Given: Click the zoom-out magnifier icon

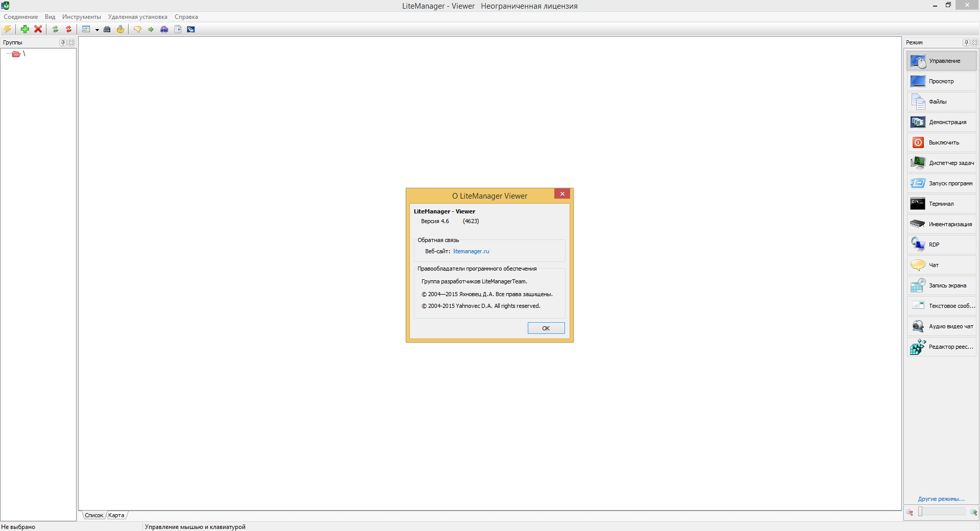Looking at the screenshot, I should 910,512.
